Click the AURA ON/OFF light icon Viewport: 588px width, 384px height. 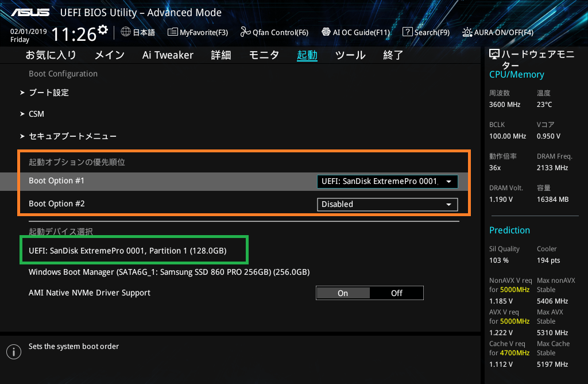point(467,32)
